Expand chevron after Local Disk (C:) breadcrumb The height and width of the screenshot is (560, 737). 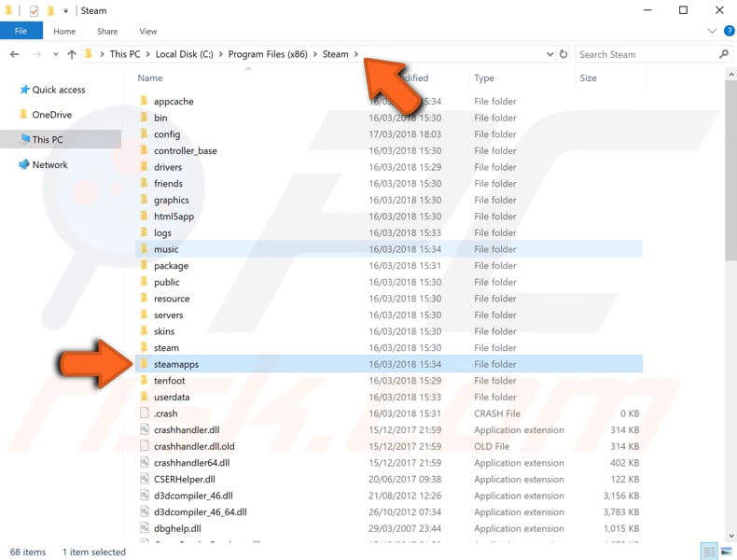point(220,54)
